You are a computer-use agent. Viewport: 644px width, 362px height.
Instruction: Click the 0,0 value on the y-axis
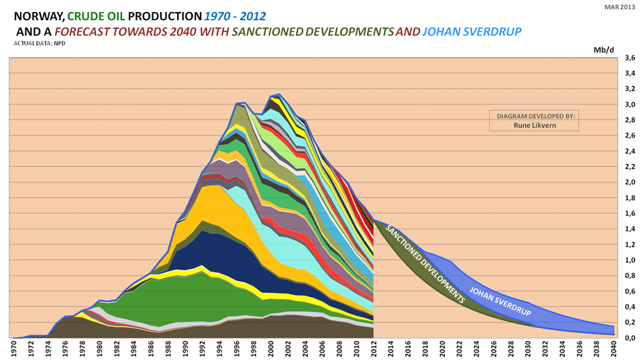629,338
